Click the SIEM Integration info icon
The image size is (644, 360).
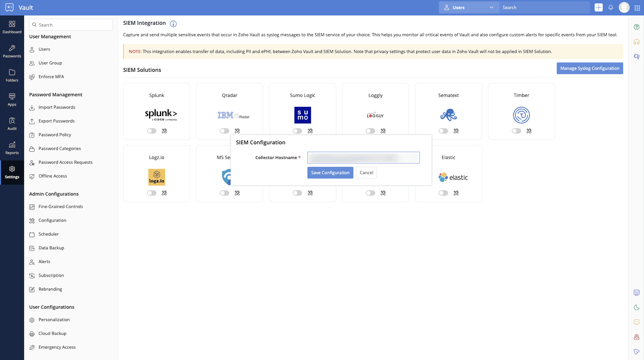point(173,24)
